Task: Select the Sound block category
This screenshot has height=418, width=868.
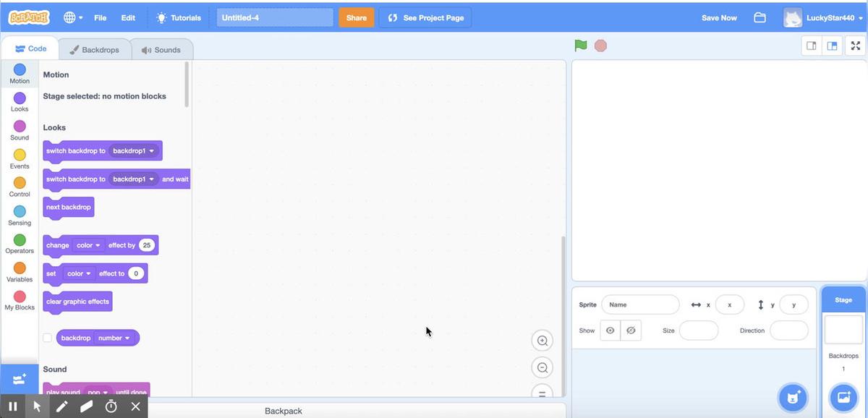Action: tap(20, 130)
